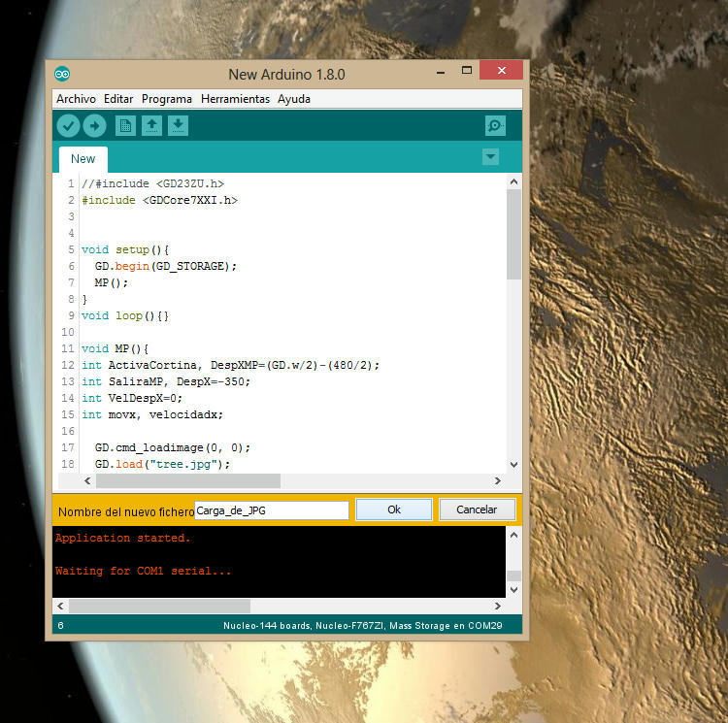Click the console horizontal scroll left arrow
Image resolution: width=728 pixels, height=723 pixels.
[x=61, y=606]
